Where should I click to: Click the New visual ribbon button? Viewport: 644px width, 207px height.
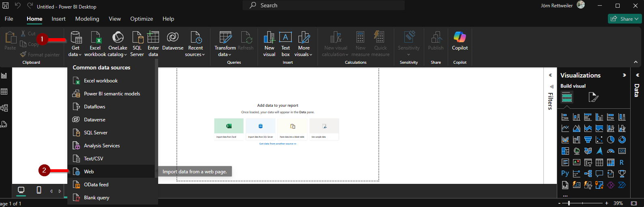269,44
